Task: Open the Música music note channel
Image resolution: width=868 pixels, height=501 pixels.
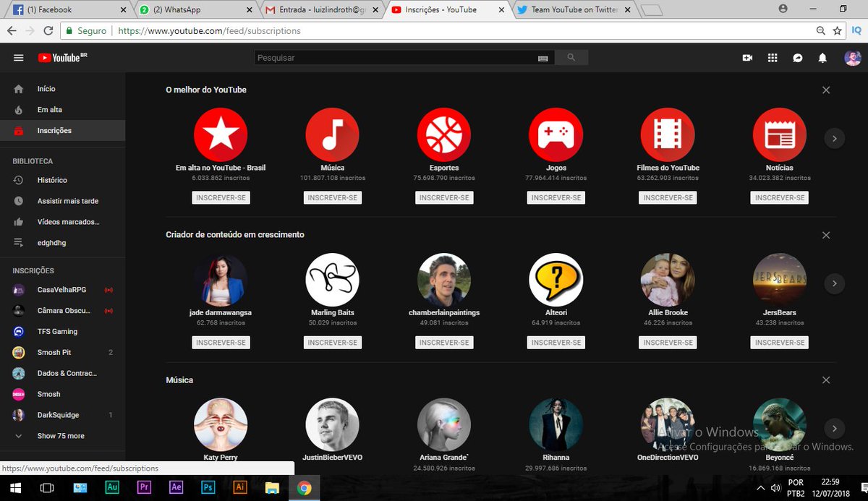Action: click(x=333, y=135)
